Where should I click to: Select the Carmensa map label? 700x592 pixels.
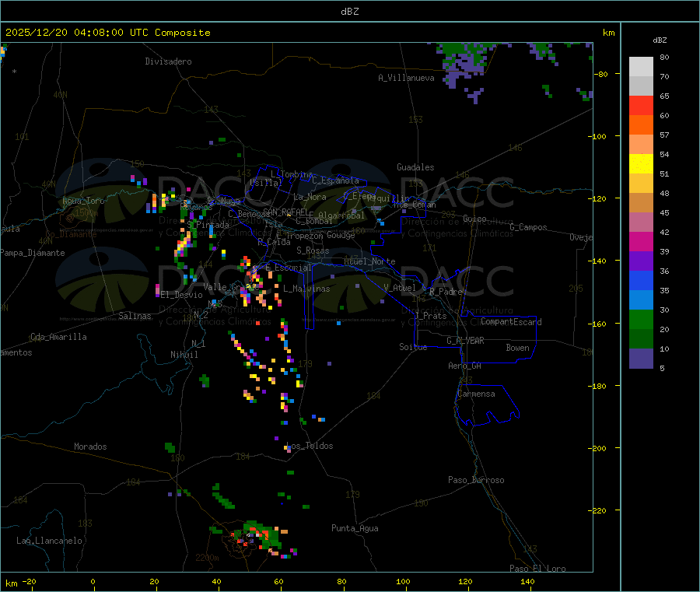tap(476, 394)
